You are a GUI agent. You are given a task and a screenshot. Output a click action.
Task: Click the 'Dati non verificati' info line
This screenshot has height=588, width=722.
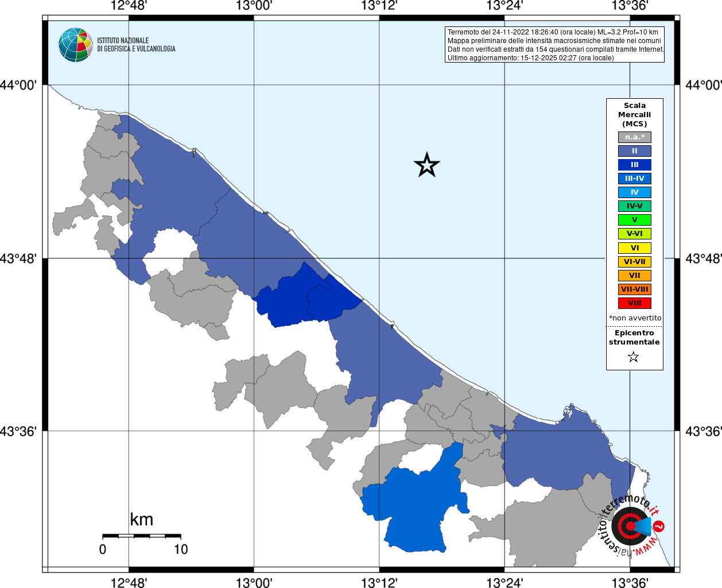click(556, 49)
